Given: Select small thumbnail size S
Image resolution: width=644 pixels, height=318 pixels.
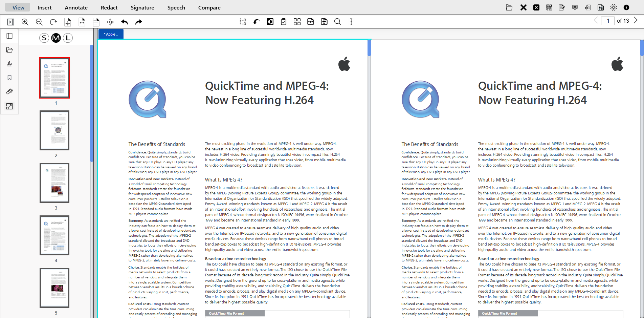Looking at the screenshot, I should pyautogui.click(x=44, y=38).
